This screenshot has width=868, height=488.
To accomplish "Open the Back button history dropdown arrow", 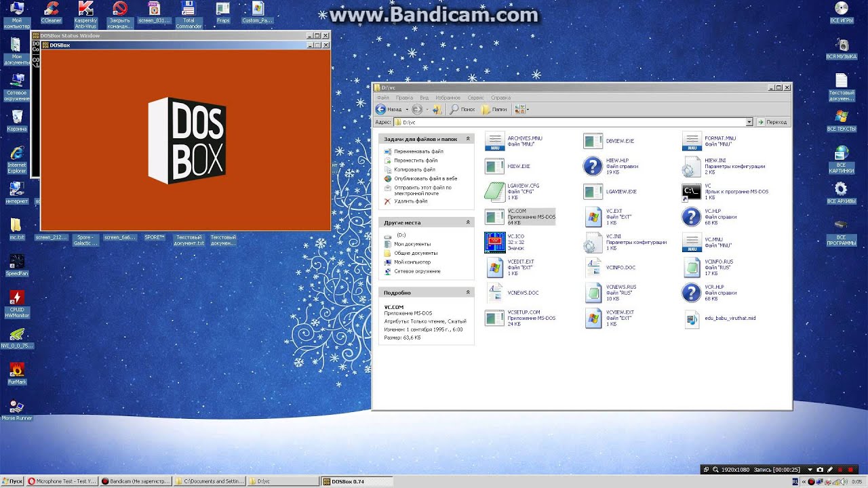I will (x=407, y=109).
